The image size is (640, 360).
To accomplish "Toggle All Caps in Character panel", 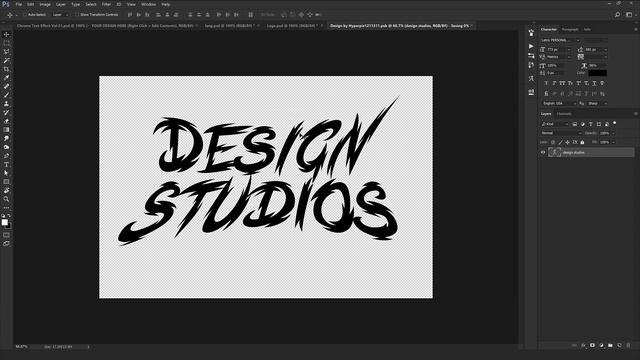I will (562, 83).
